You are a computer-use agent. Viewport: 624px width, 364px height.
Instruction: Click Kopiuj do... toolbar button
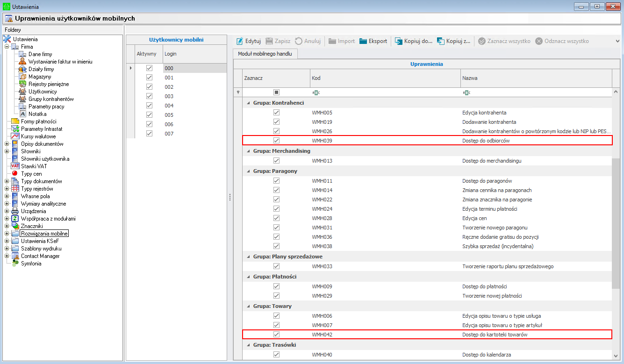pyautogui.click(x=414, y=41)
